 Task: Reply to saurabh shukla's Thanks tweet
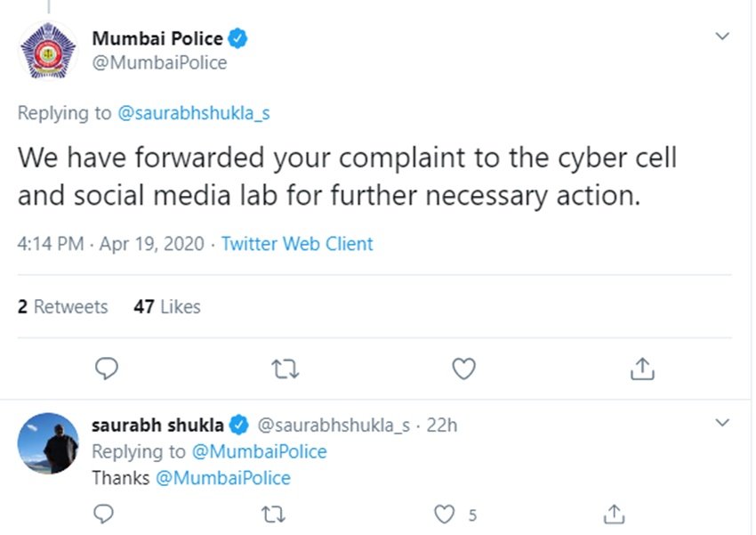(105, 514)
